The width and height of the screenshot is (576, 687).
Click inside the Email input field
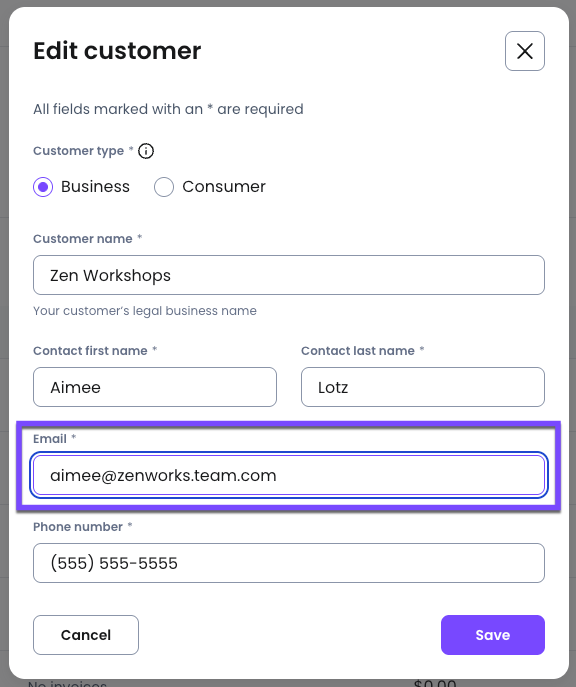(x=289, y=475)
